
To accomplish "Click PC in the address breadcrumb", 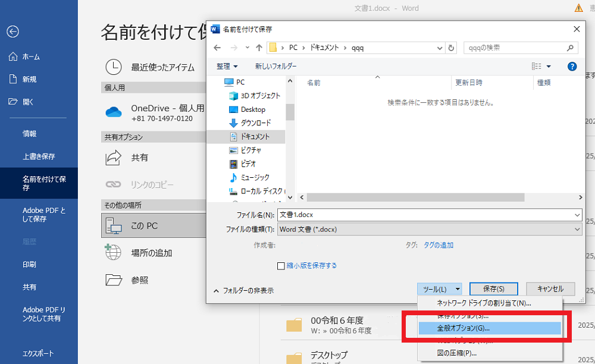I will tap(293, 48).
